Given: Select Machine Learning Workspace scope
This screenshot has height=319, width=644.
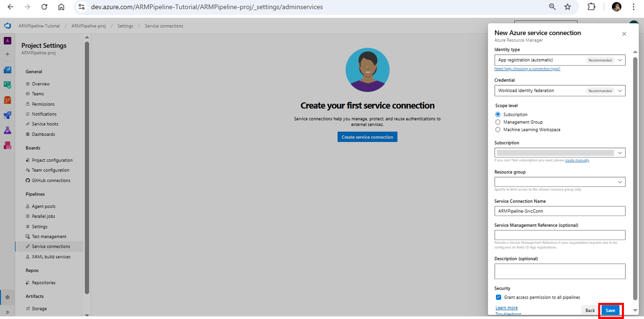Looking at the screenshot, I should 498,130.
